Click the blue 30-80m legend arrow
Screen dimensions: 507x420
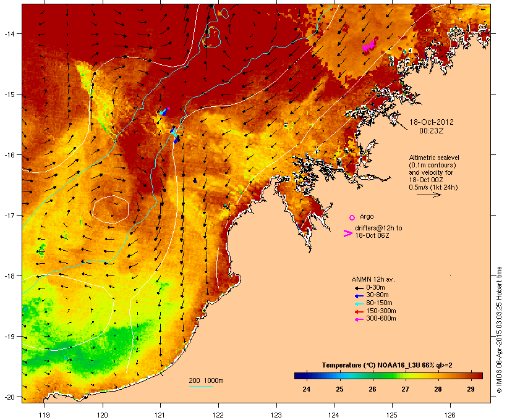(x=359, y=296)
